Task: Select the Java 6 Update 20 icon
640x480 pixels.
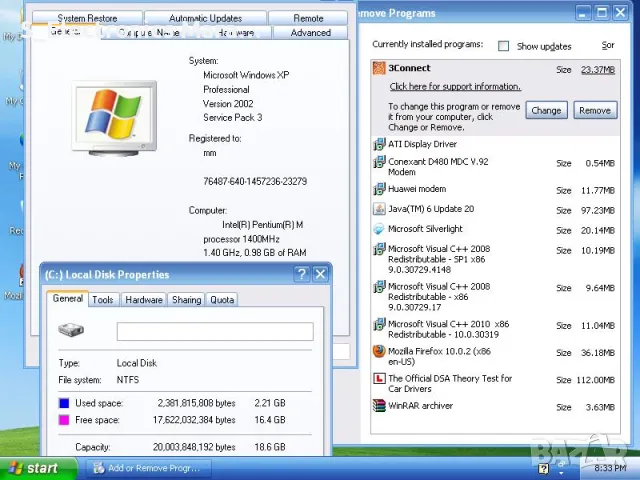Action: pyautogui.click(x=379, y=209)
